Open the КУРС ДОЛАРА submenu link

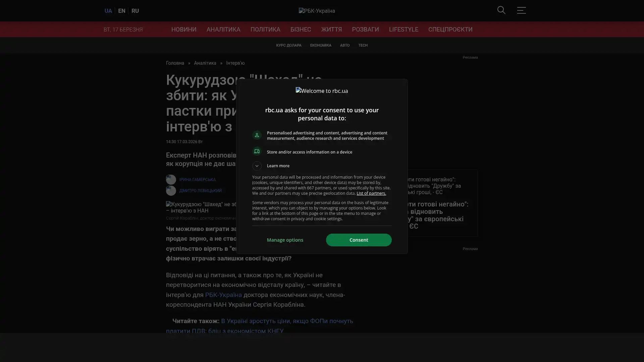click(x=288, y=45)
